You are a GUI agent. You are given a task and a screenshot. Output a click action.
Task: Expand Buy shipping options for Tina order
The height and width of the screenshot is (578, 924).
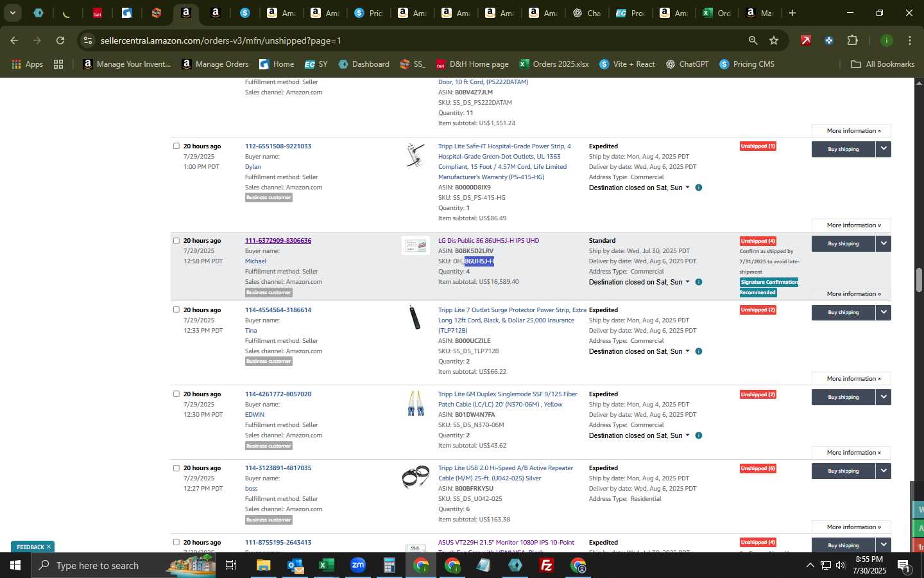click(884, 312)
